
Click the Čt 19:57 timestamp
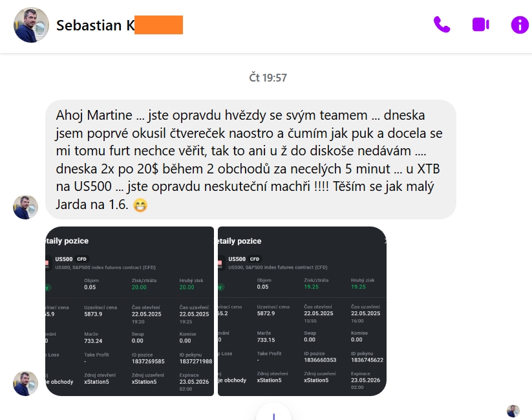pos(268,78)
